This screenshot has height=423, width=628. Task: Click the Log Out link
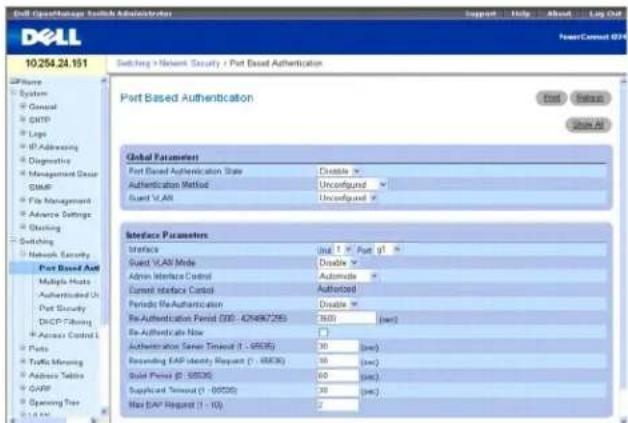click(x=605, y=14)
